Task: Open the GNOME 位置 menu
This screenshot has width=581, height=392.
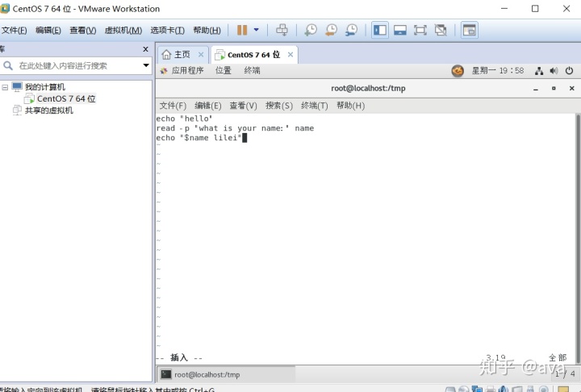Action: click(x=224, y=70)
